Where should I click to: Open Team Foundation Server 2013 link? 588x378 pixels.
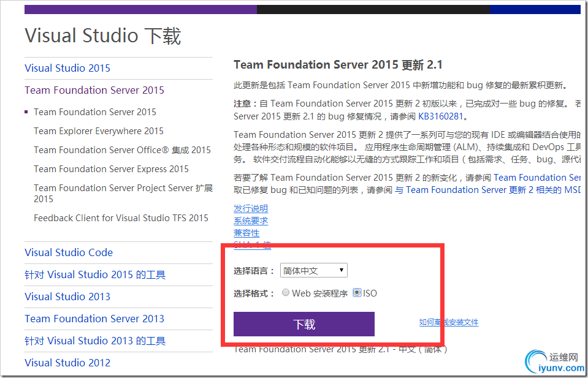tap(94, 319)
